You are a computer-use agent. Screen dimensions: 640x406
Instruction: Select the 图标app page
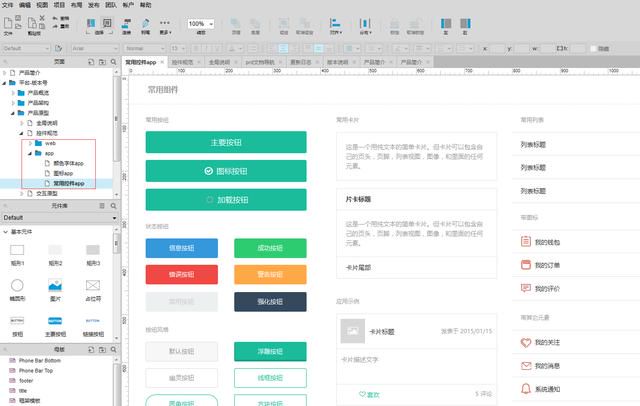tap(63, 173)
